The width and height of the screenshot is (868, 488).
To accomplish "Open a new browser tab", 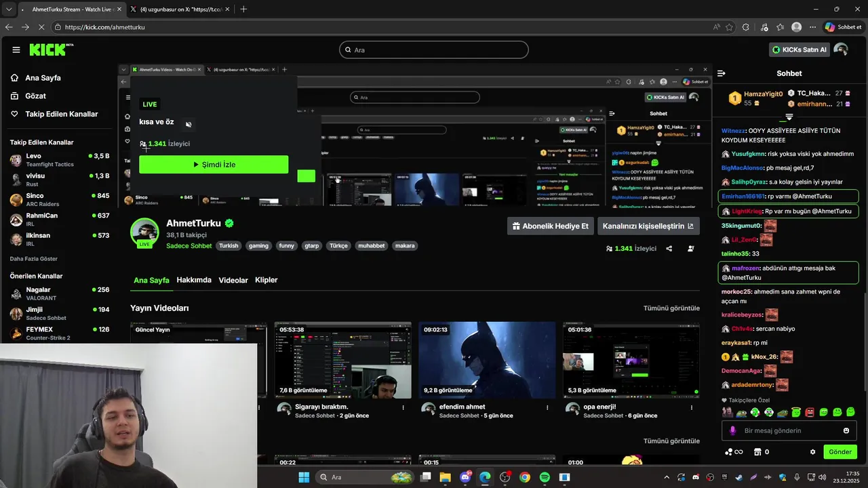I will [x=243, y=9].
